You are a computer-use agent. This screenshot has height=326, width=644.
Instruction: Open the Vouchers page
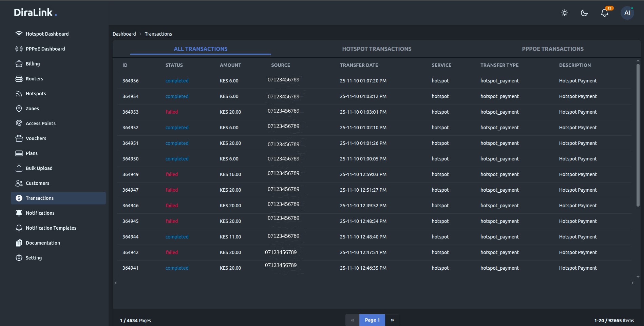pyautogui.click(x=36, y=138)
